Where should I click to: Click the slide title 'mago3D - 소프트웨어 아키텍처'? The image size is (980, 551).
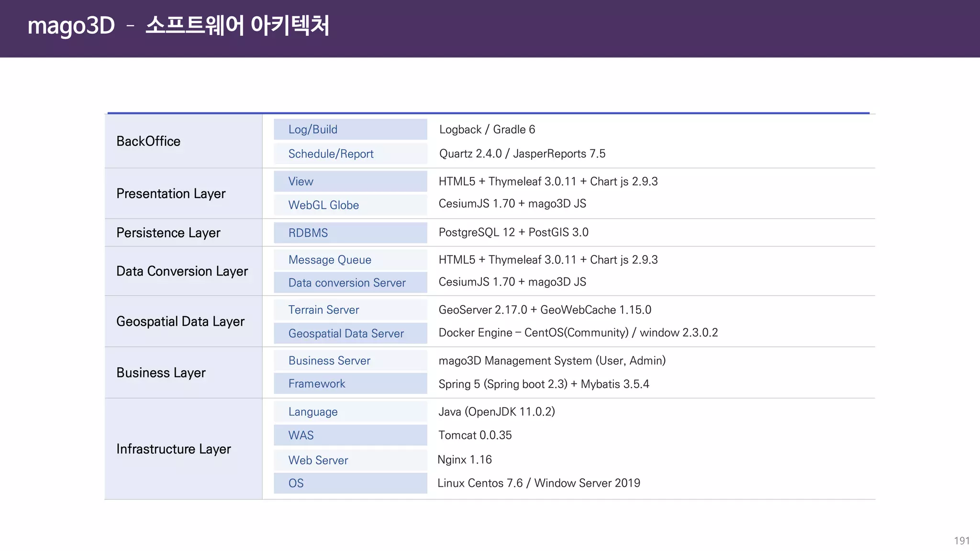(178, 25)
